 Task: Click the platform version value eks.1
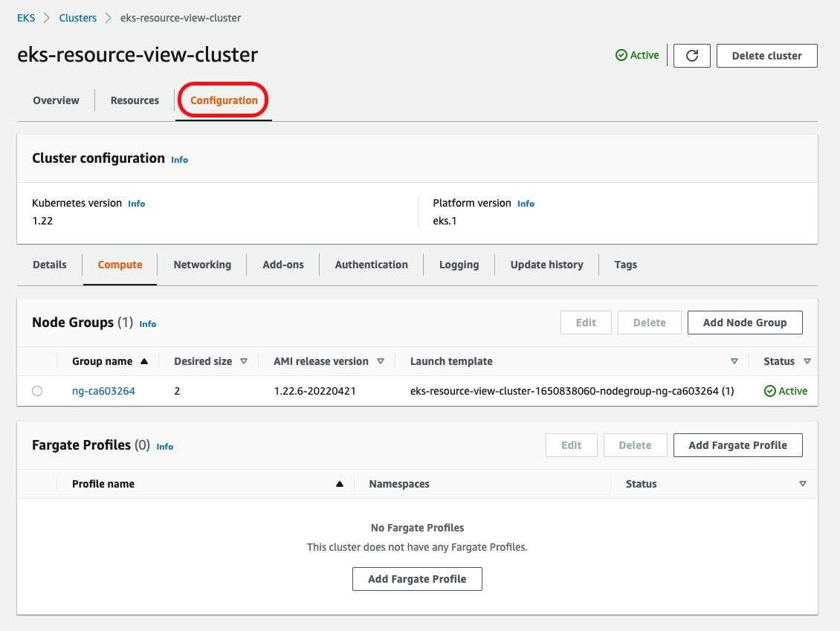pyautogui.click(x=445, y=221)
